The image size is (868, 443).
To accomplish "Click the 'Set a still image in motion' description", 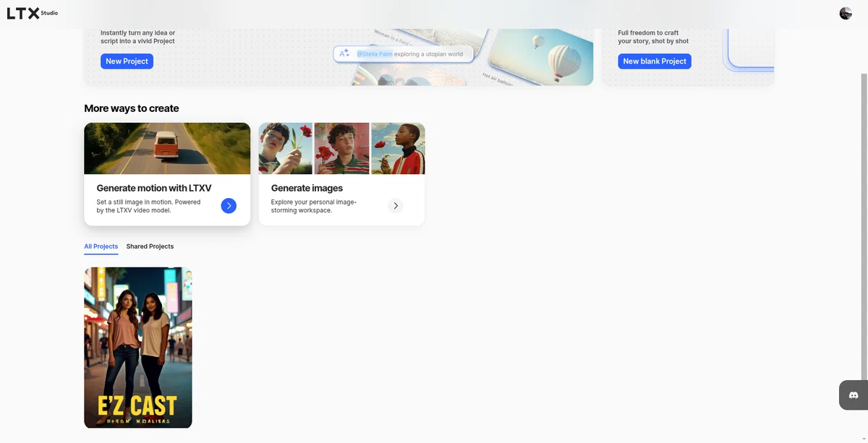I will click(x=148, y=206).
